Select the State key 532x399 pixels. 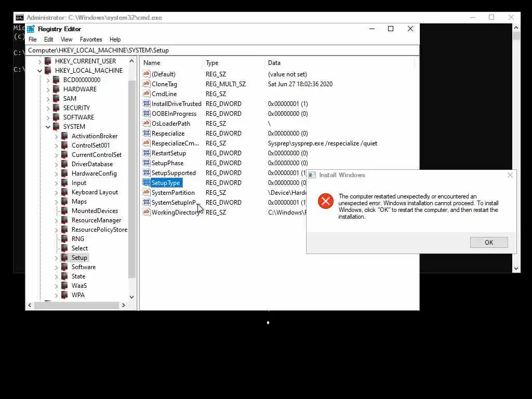click(x=78, y=276)
